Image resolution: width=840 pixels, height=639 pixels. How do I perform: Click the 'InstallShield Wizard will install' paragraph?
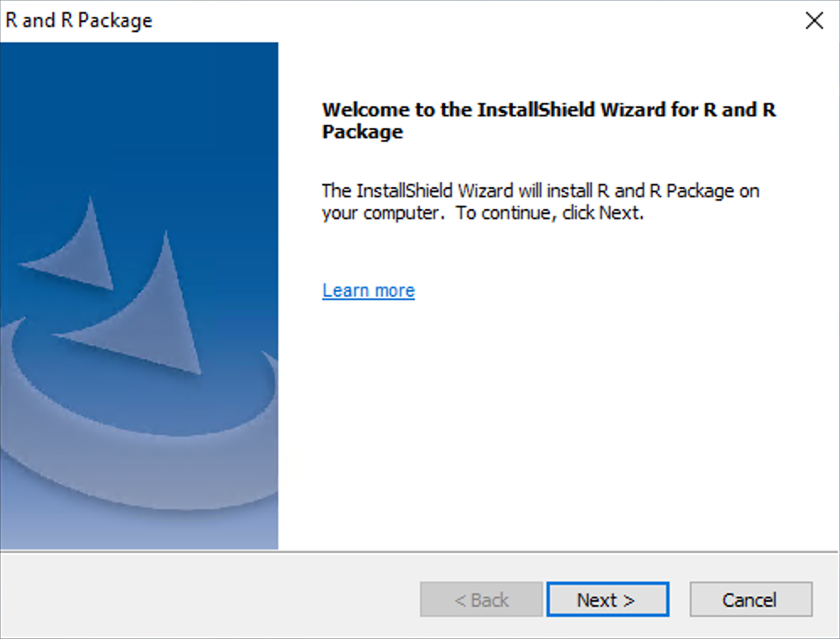540,191
